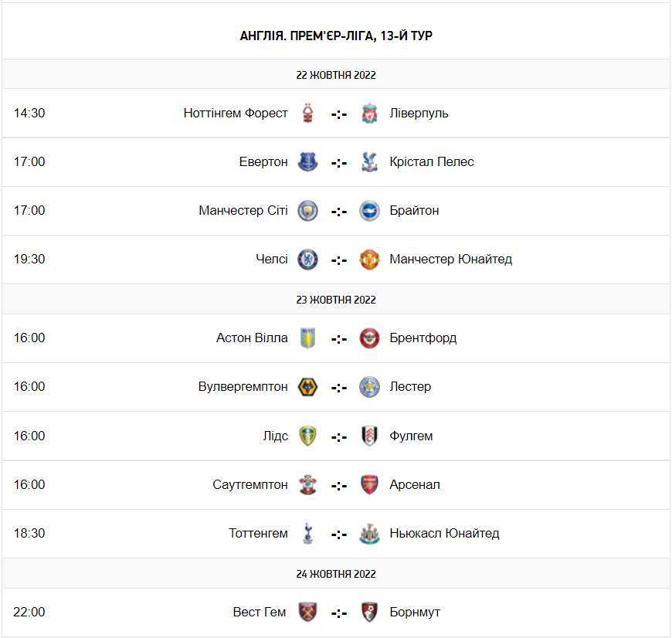672x638 pixels.
Task: Click the 22 жовтня 2022 date header
Action: tap(336, 75)
